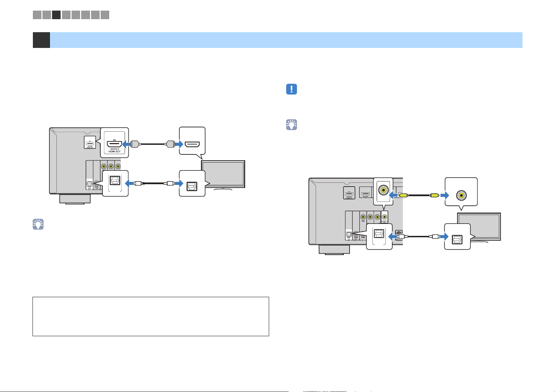Select the TV's HDMI input jack callout
The height and width of the screenshot is (392, 555).
tap(192, 141)
